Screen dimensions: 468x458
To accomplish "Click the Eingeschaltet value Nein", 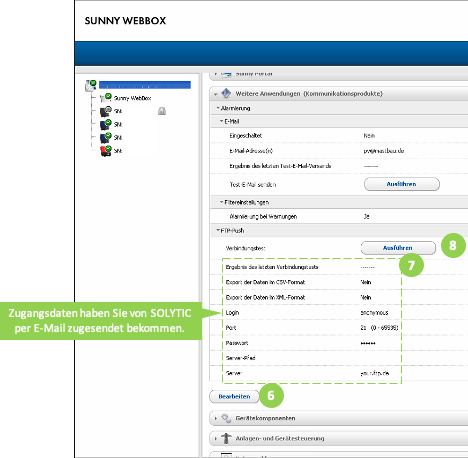I will [x=369, y=136].
